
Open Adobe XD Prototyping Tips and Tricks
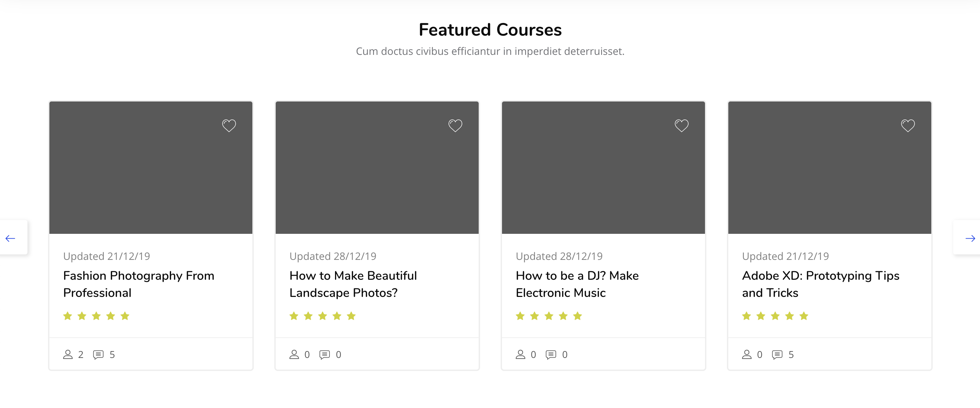tap(821, 284)
